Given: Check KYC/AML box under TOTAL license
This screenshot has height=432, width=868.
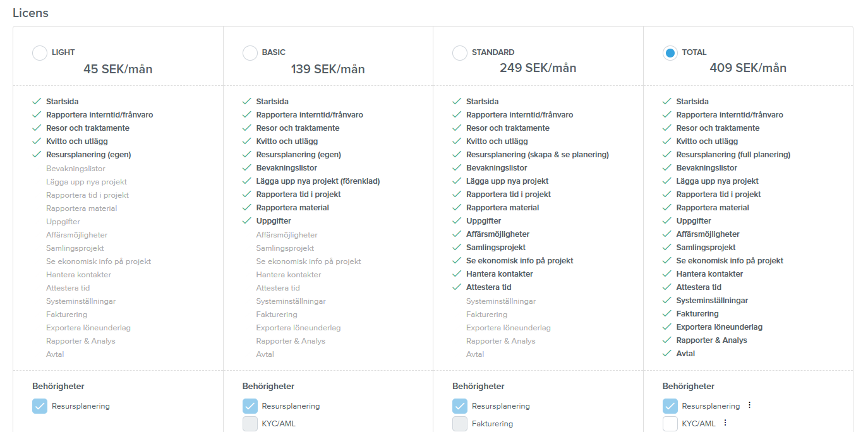Looking at the screenshot, I should (670, 424).
